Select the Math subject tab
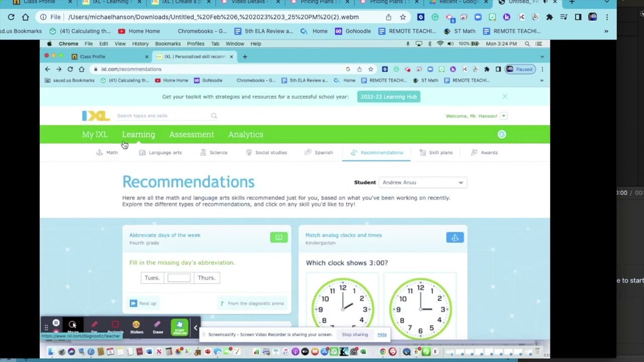 [107, 152]
